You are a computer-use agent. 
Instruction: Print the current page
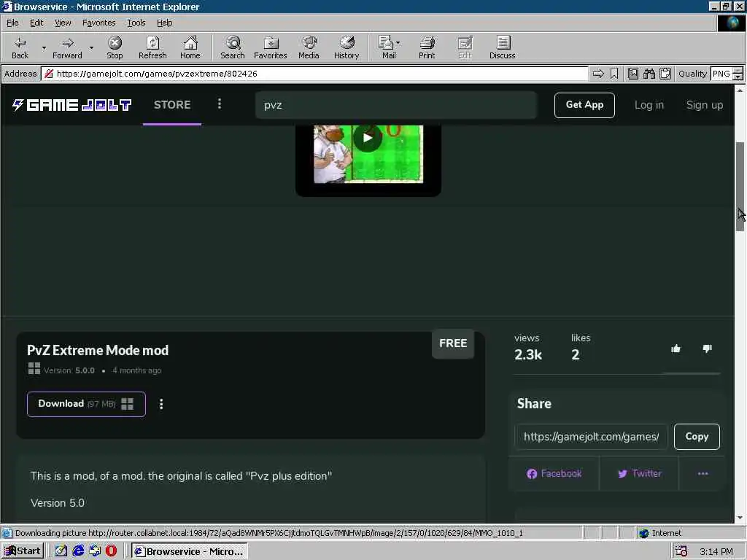pos(427,47)
